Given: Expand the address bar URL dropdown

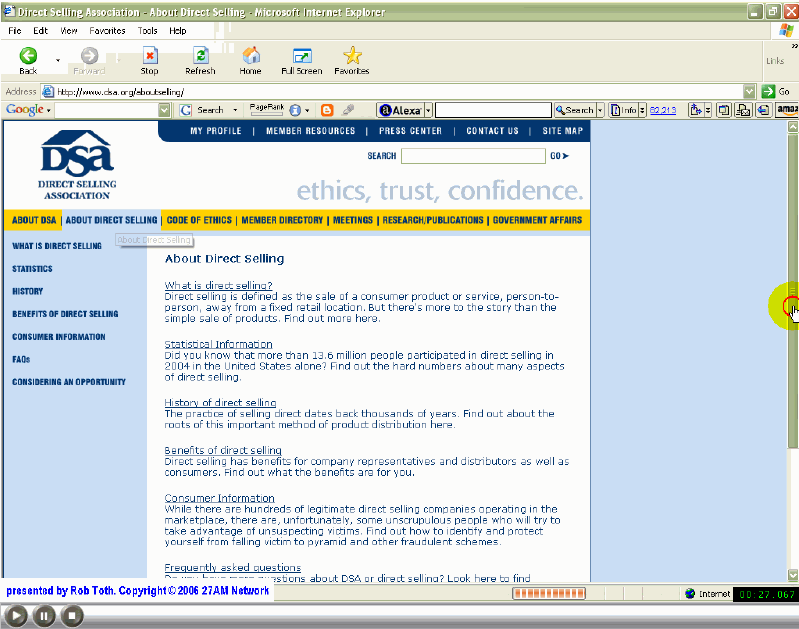Looking at the screenshot, I should [749, 91].
